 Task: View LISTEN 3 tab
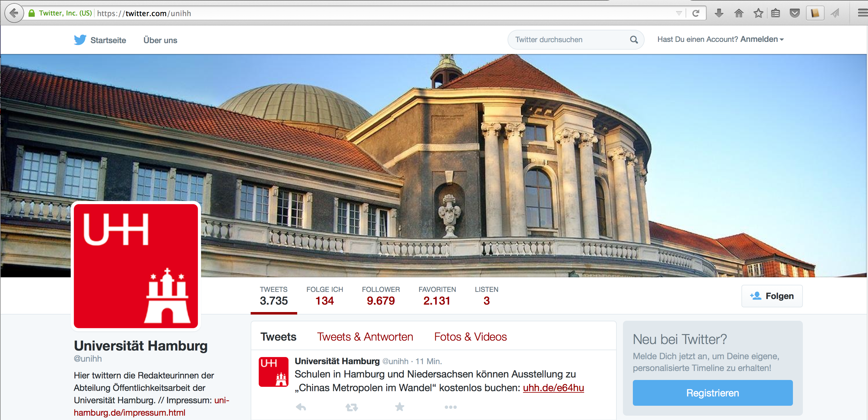click(486, 297)
